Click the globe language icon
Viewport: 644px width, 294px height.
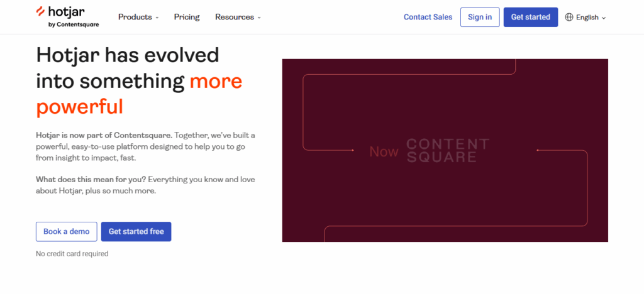pyautogui.click(x=569, y=17)
